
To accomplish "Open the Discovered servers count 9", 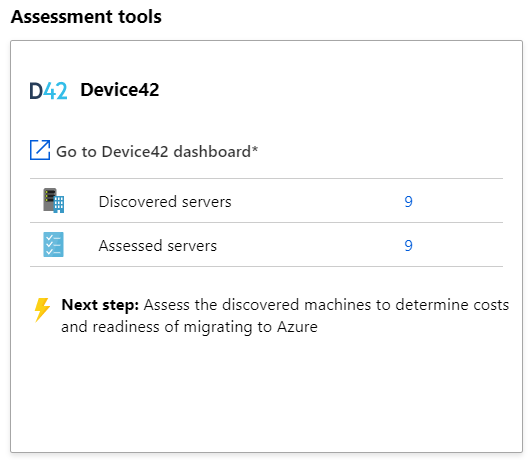I will [x=408, y=202].
